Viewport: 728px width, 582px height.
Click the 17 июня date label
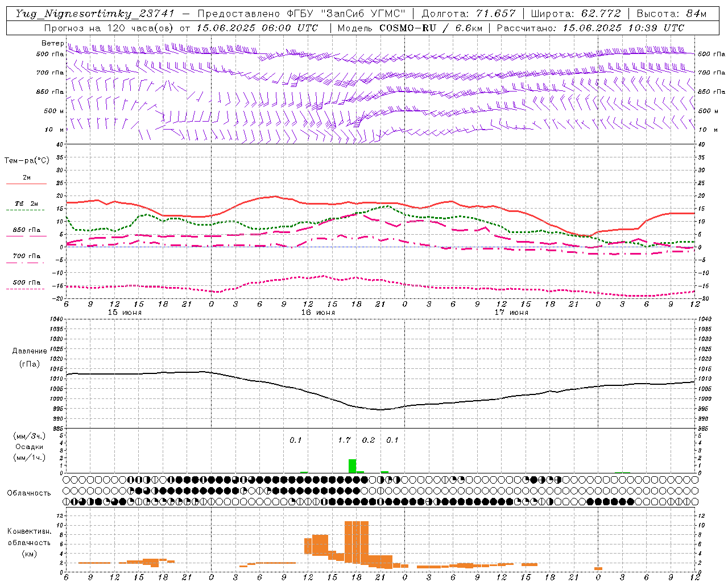coord(511,313)
